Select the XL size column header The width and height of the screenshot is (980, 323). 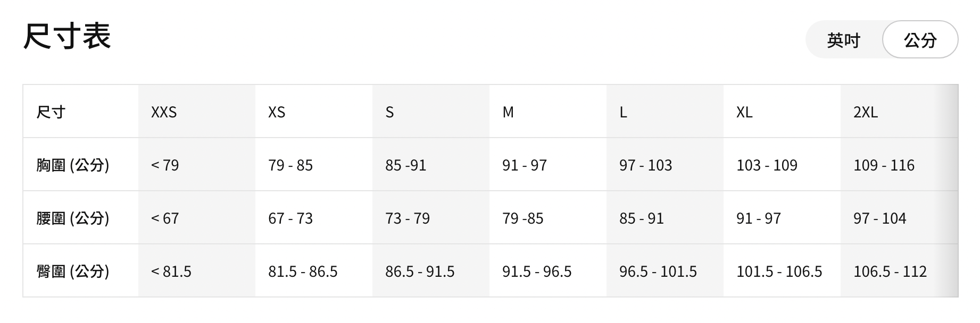coord(744,112)
